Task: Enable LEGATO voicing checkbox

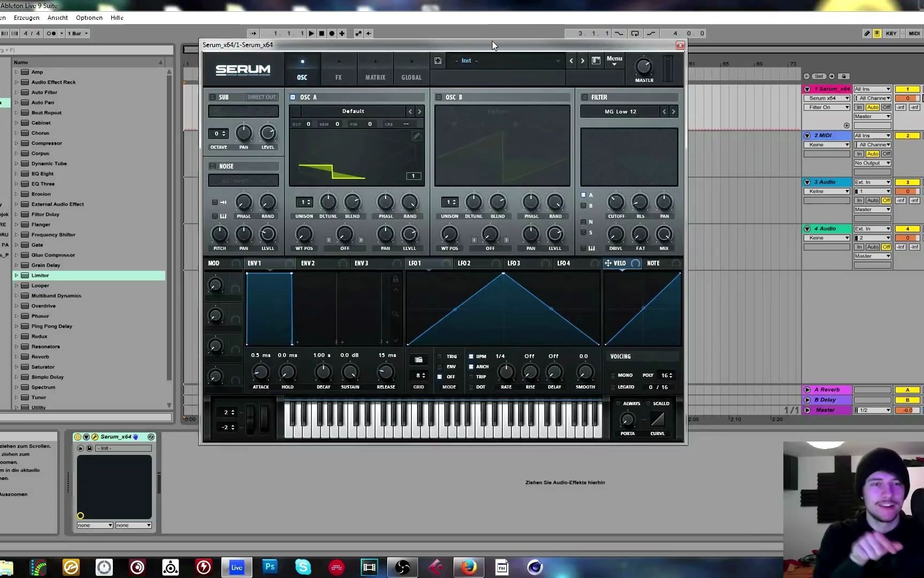Action: tap(613, 387)
